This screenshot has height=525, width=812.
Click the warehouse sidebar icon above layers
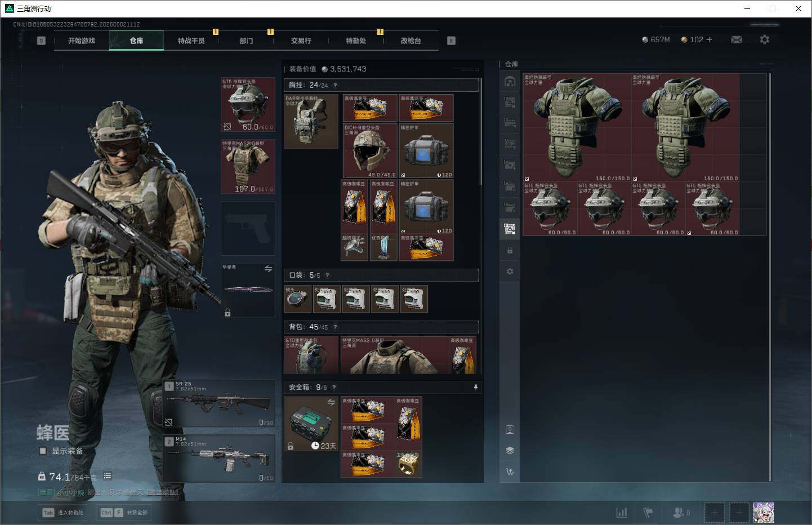point(510,429)
